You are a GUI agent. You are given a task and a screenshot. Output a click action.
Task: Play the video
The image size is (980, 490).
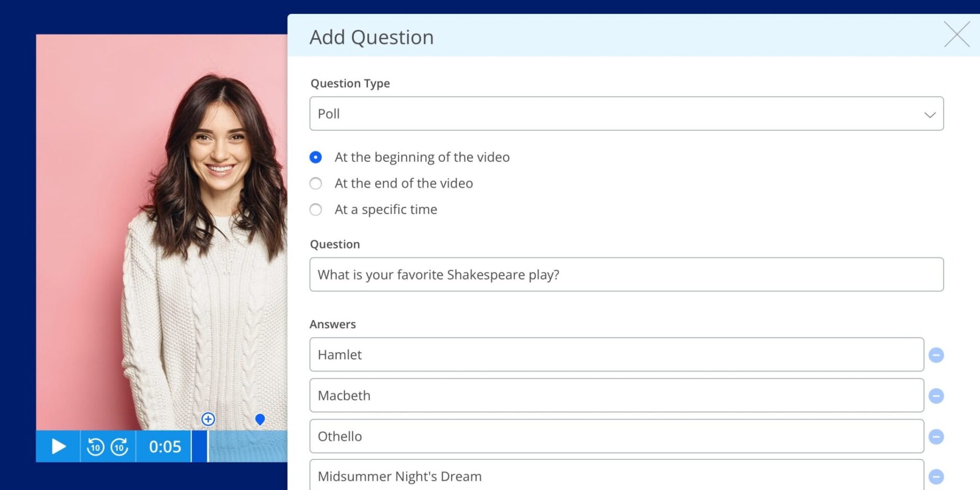(58, 446)
